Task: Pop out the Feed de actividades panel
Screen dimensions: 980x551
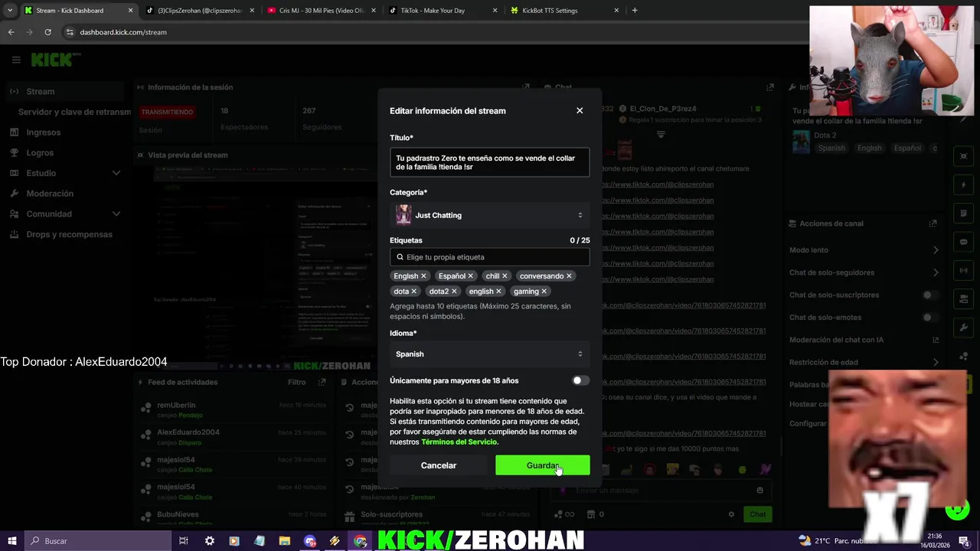Action: (x=322, y=382)
